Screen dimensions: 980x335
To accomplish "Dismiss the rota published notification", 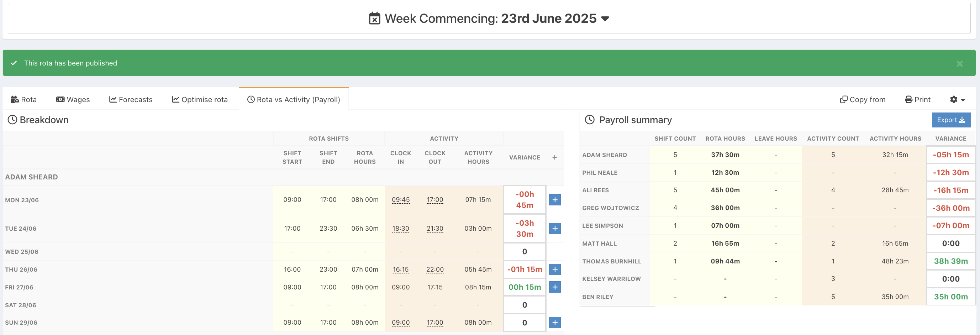I will point(959,64).
